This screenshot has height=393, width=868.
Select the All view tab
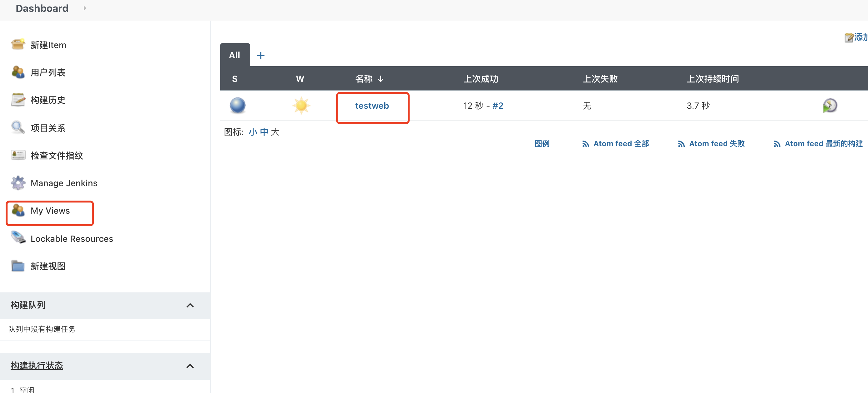pos(235,55)
